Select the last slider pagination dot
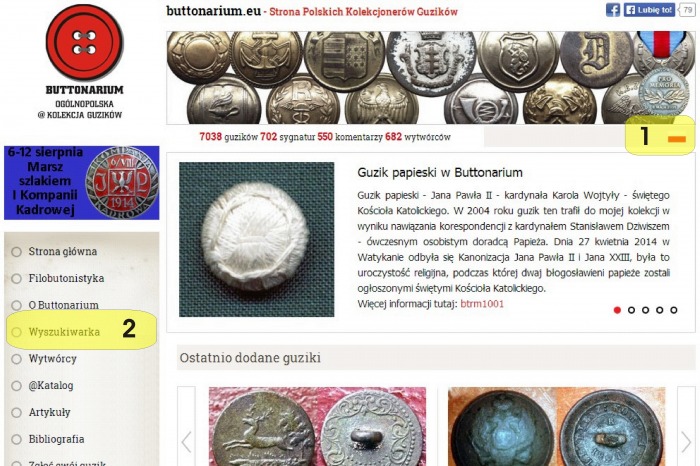This screenshot has width=700, height=466. [674, 310]
